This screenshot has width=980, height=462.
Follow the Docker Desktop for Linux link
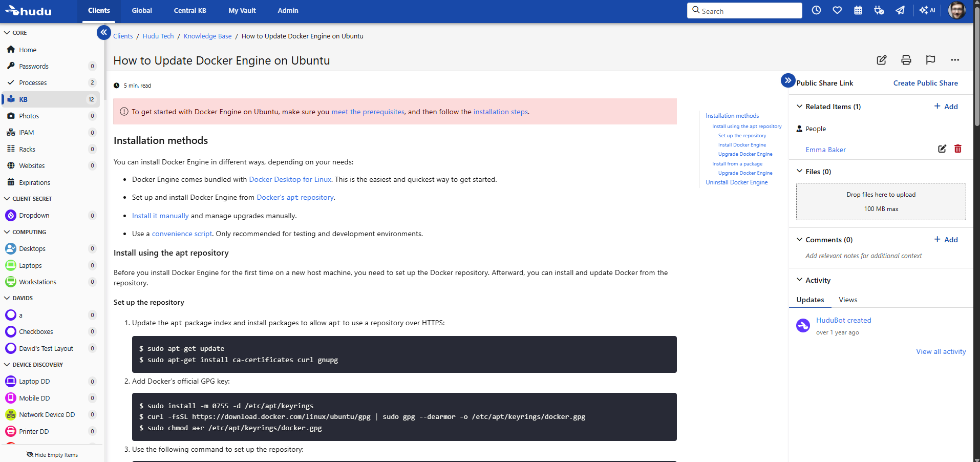[290, 179]
